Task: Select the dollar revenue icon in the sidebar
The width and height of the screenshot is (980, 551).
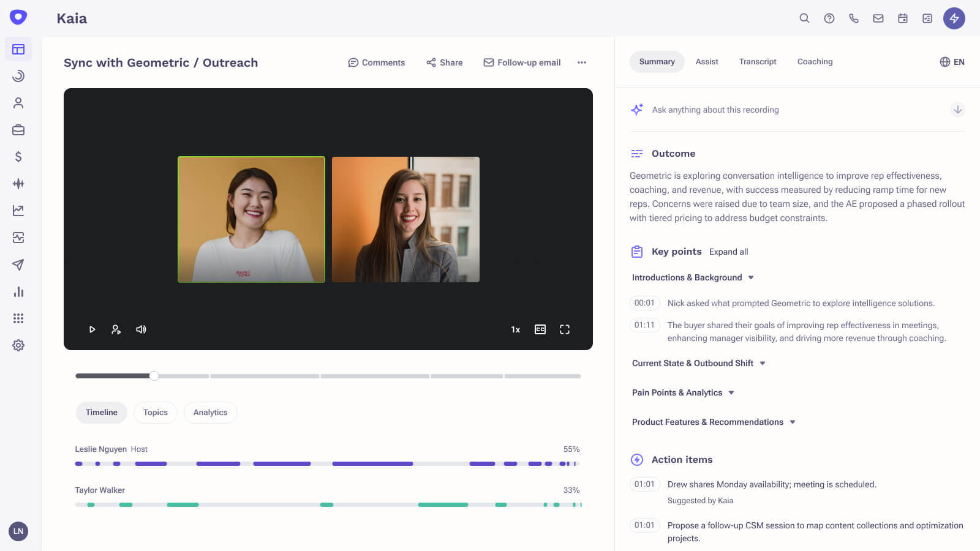Action: 18,157
